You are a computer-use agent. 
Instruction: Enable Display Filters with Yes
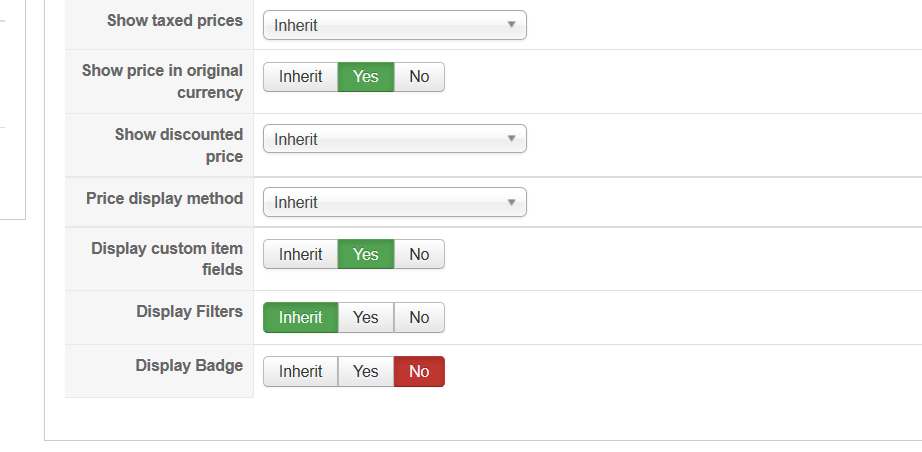pyautogui.click(x=366, y=317)
